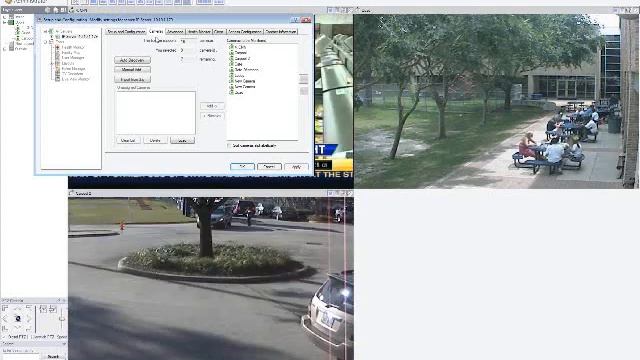Image resolution: width=640 pixels, height=360 pixels.
Task: Move PTZ diagonally down-right
Action: click(x=29, y=329)
